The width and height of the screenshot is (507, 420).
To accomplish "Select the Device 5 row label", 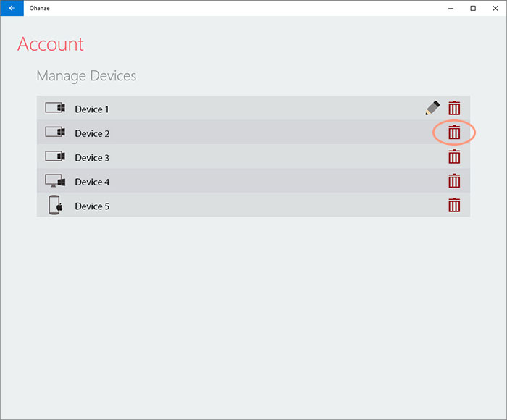I will tap(92, 206).
